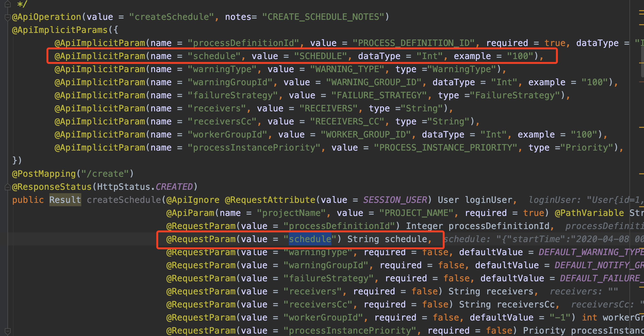Click the "WORKER_GROUP_ID" string
The image size is (644, 336).
tap(366, 135)
